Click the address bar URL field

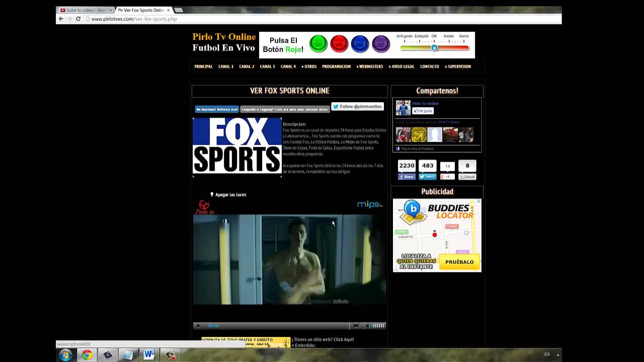click(x=322, y=19)
